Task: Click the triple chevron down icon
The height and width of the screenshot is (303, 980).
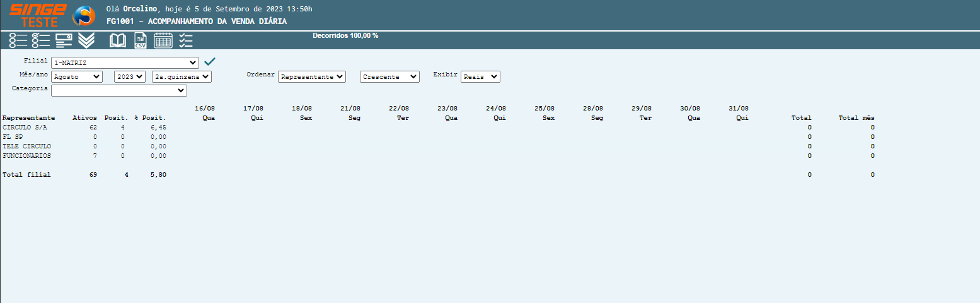Action: point(87,40)
